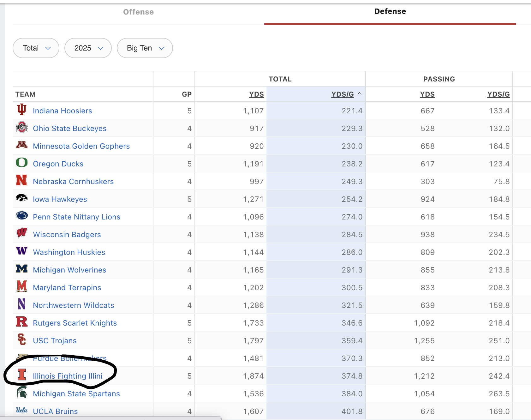Click Rutgers total yards 1,733 cell
Image resolution: width=531 pixels, height=420 pixels.
pos(254,323)
